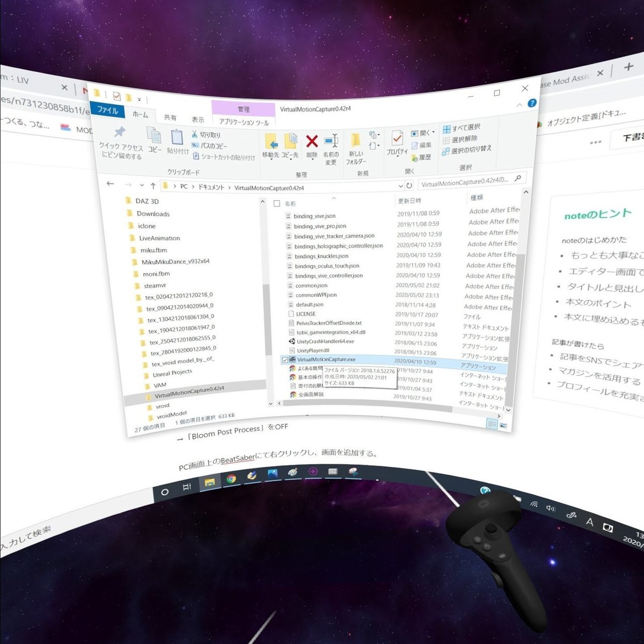Switch to details view in status bar

point(491,424)
